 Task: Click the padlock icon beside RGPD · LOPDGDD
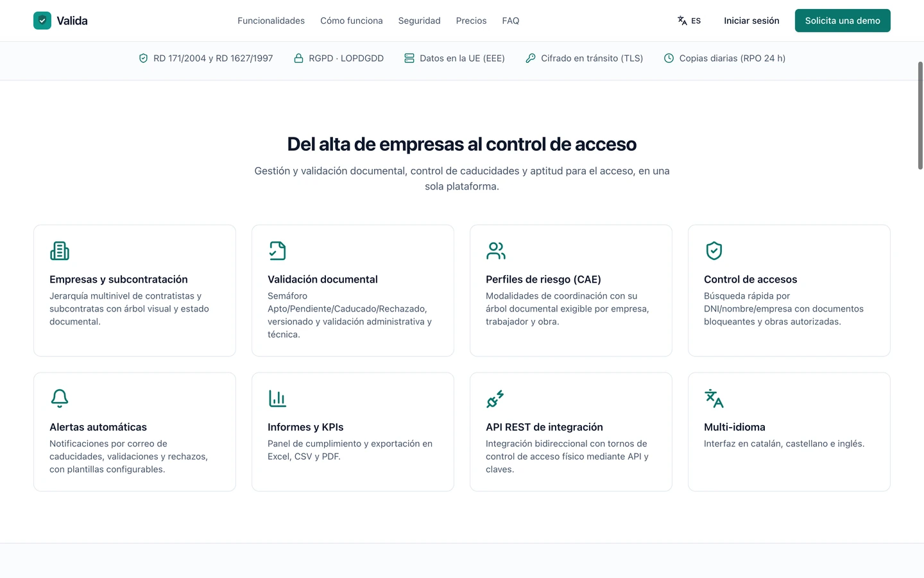tap(298, 58)
